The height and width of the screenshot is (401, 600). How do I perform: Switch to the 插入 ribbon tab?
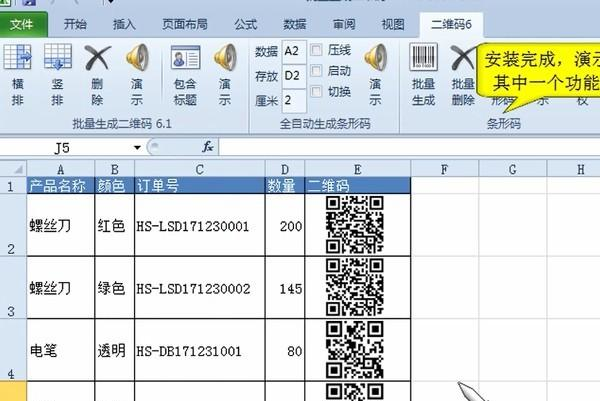pyautogui.click(x=124, y=25)
